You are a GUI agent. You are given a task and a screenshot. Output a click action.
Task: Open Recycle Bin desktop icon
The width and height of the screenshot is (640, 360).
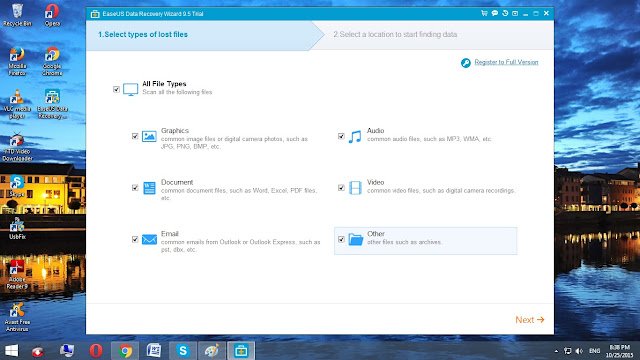[x=17, y=14]
